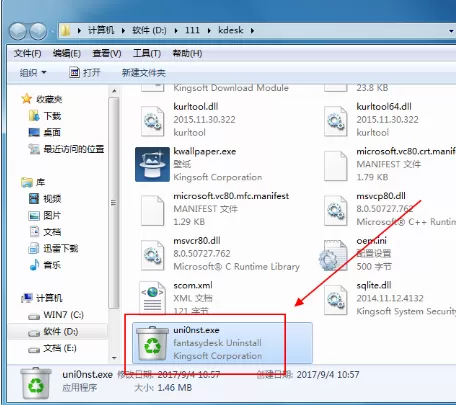The width and height of the screenshot is (456, 405).
Task: Click the scom.xml file name
Action: click(193, 285)
